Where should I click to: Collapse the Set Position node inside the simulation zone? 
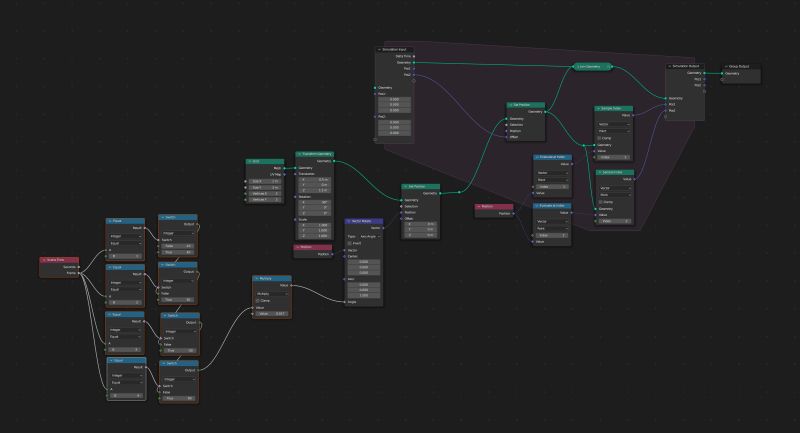[510, 105]
